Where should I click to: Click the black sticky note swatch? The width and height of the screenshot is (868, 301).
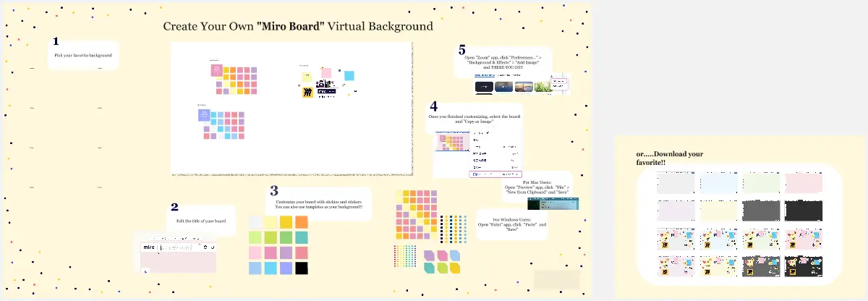[x=302, y=268]
